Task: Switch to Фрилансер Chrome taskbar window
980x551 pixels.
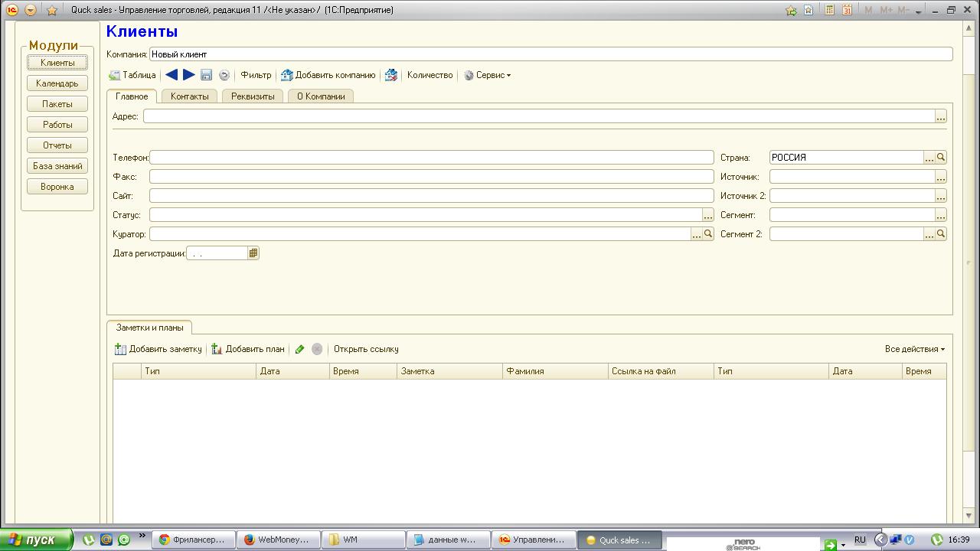Action: point(193,540)
